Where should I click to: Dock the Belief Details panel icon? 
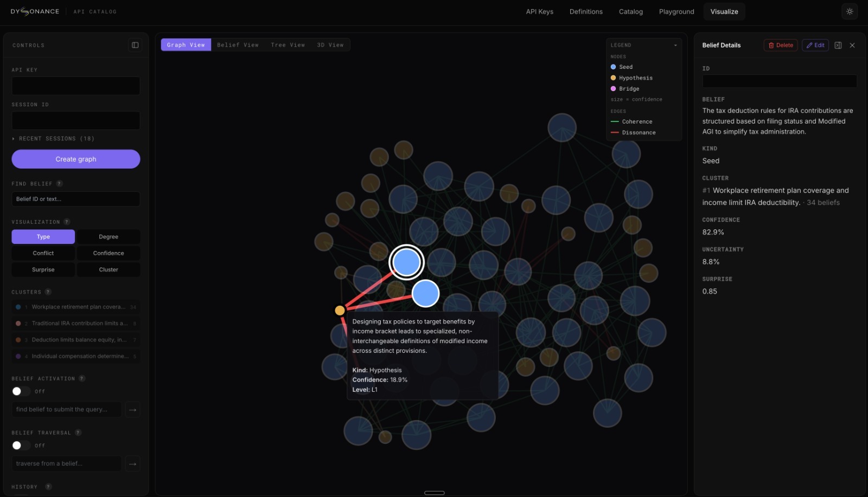[x=838, y=45]
